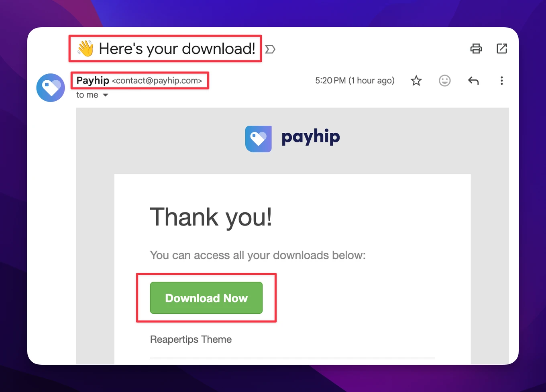The image size is (546, 392).
Task: Click the importance marker next to subject
Action: pyautogui.click(x=270, y=49)
